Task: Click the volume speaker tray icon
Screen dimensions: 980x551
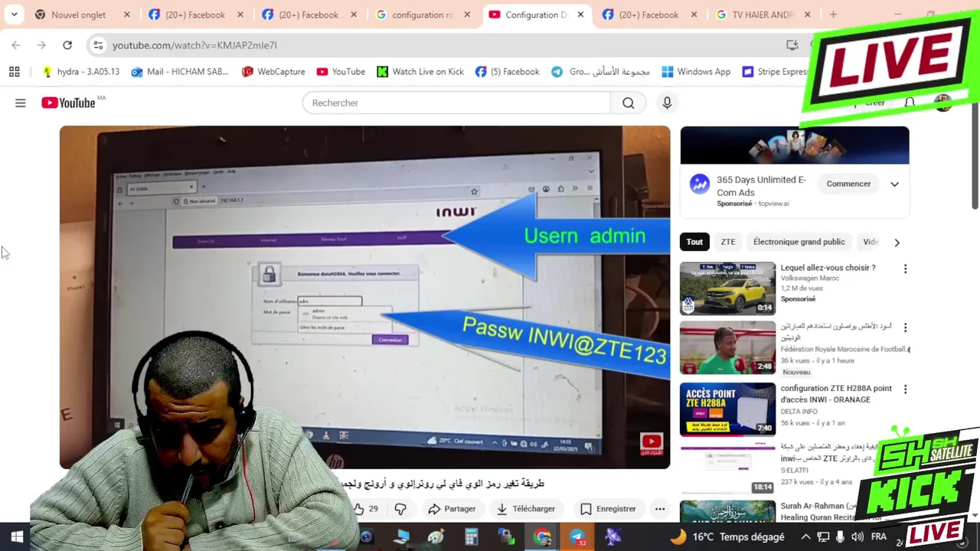Action: click(x=857, y=536)
